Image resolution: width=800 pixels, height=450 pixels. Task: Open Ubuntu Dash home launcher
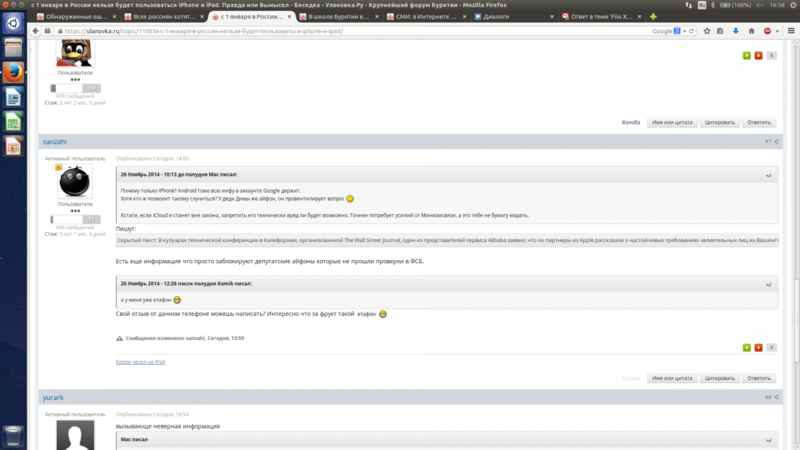tap(13, 23)
